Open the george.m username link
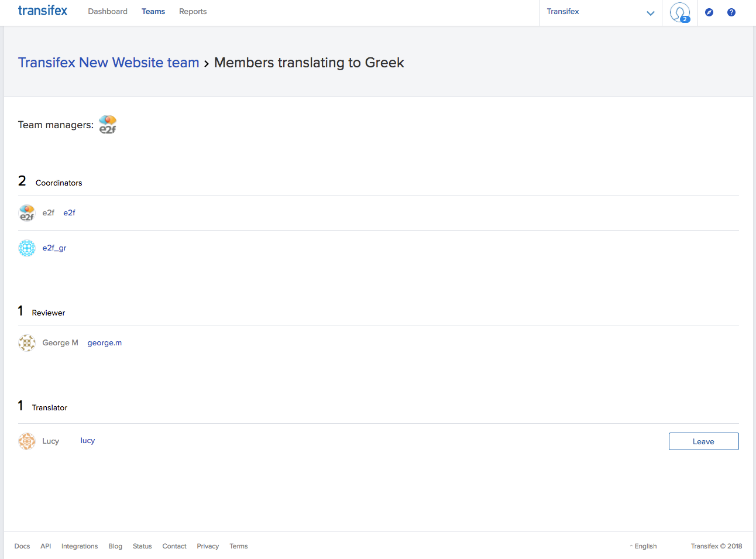Viewport: 756px width, 559px height. [105, 343]
